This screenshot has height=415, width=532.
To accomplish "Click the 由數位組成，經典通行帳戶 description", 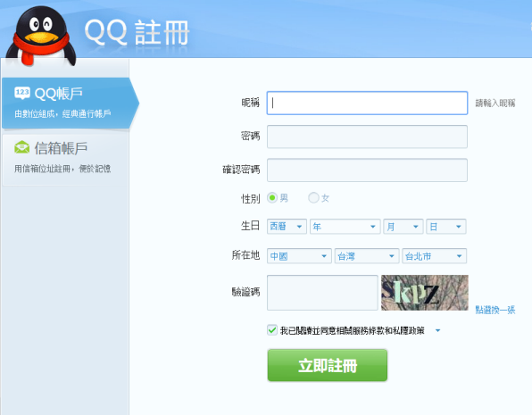I will pos(62,113).
